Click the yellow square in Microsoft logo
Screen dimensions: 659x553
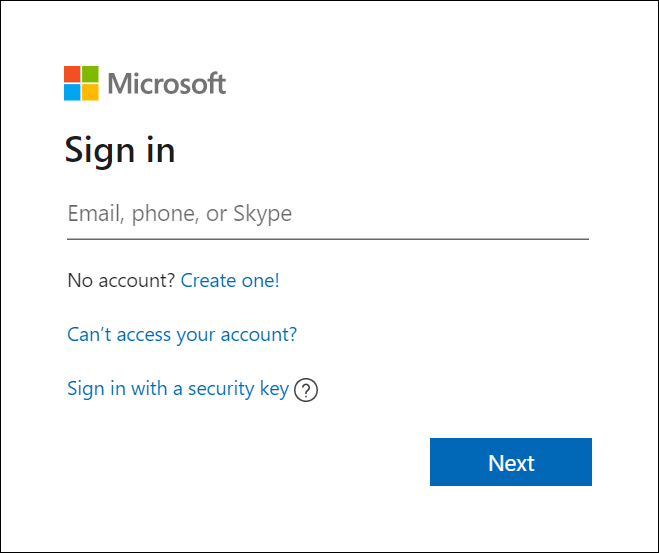pos(90,92)
